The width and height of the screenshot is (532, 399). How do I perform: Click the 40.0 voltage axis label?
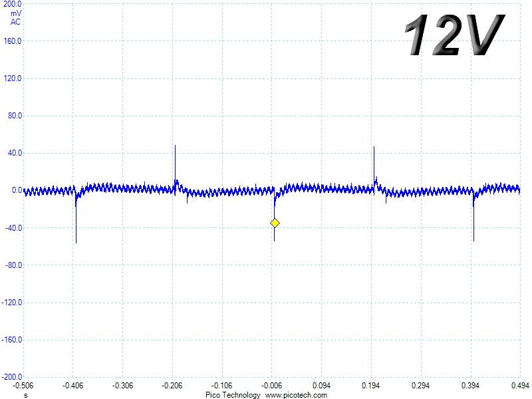point(15,153)
